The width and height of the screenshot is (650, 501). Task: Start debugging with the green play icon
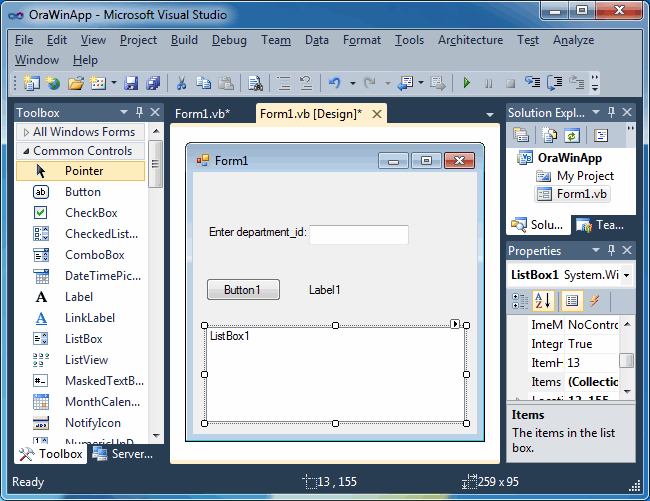coord(466,83)
